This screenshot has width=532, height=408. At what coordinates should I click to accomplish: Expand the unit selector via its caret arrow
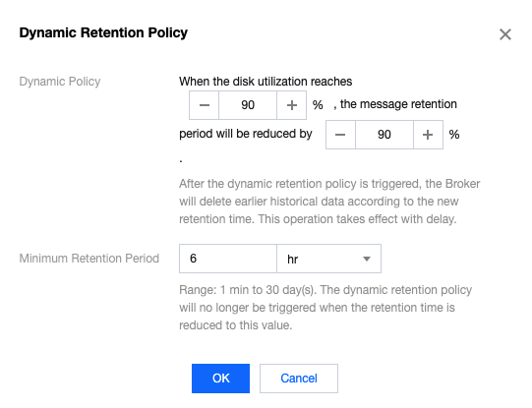[367, 260]
